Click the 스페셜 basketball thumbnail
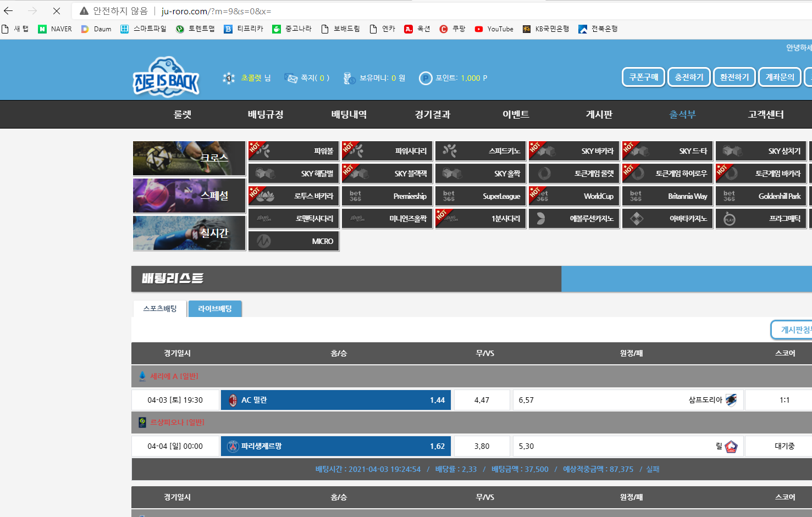Viewport: 812px width, 517px height. pos(189,196)
